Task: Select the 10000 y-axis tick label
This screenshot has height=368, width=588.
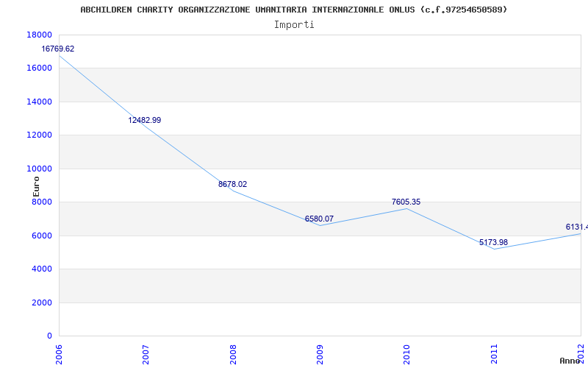Action: [40, 169]
